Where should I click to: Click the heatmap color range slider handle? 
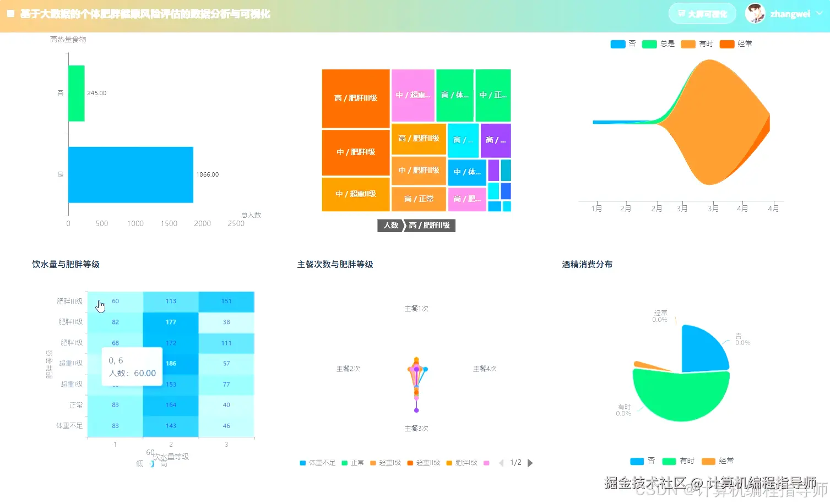coord(152,464)
